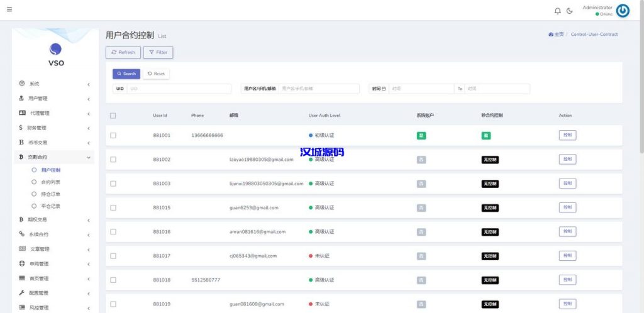Expand the 期权交易 menu chevron
The width and height of the screenshot is (644, 313).
pos(89,220)
